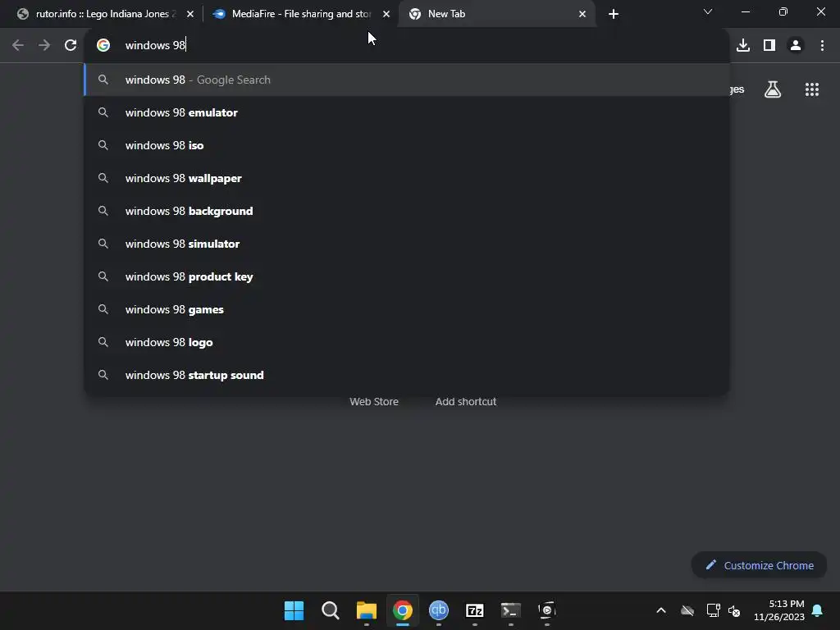840x630 pixels.
Task: Reload the current page
Action: click(x=71, y=46)
